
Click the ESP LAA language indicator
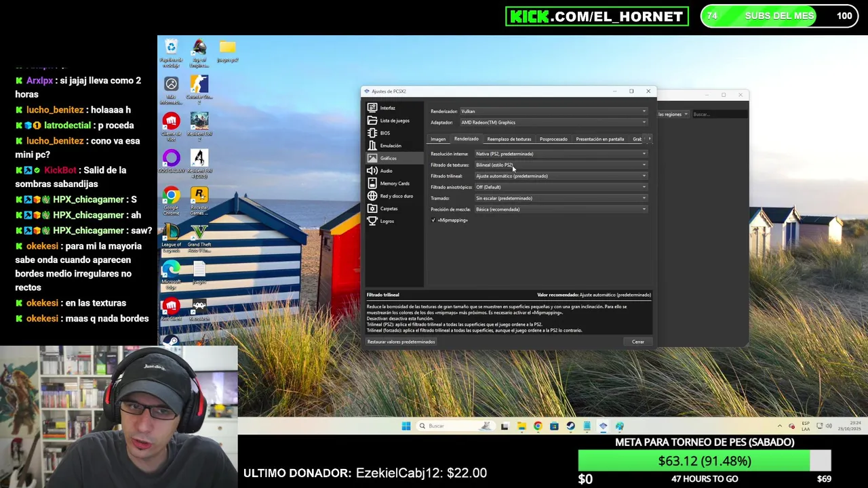pos(806,426)
